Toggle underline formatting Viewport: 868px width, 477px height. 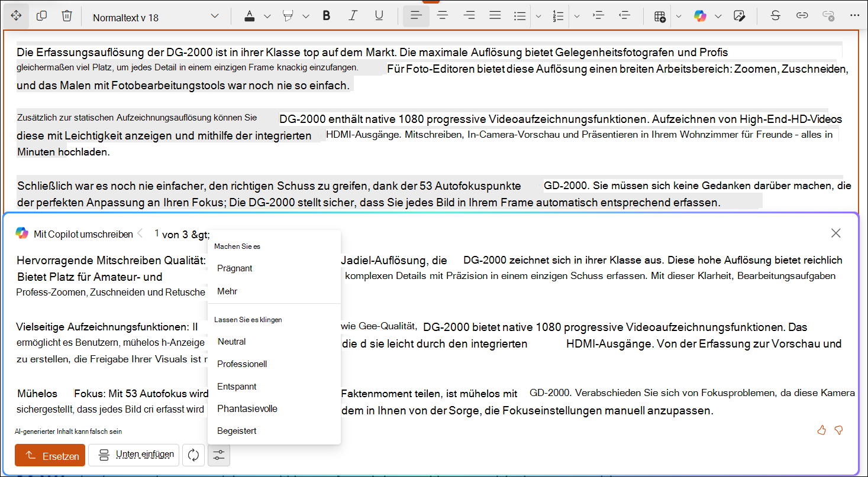point(379,16)
